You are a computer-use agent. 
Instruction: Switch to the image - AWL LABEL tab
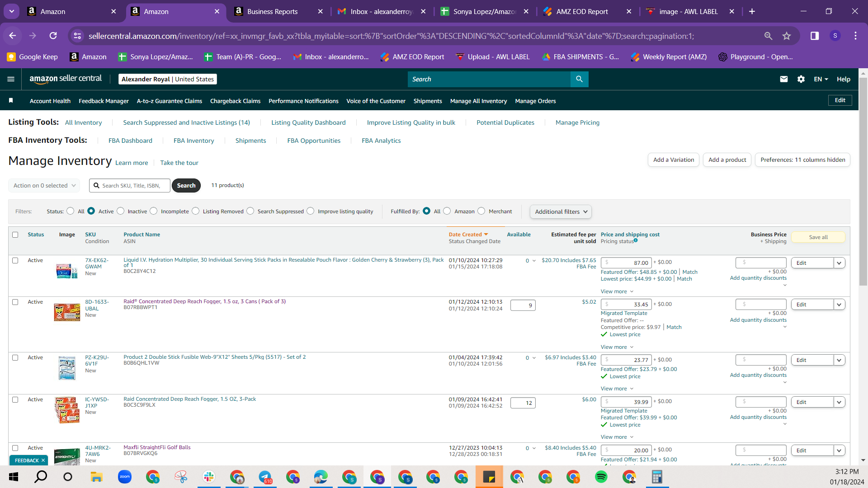pyautogui.click(x=689, y=12)
